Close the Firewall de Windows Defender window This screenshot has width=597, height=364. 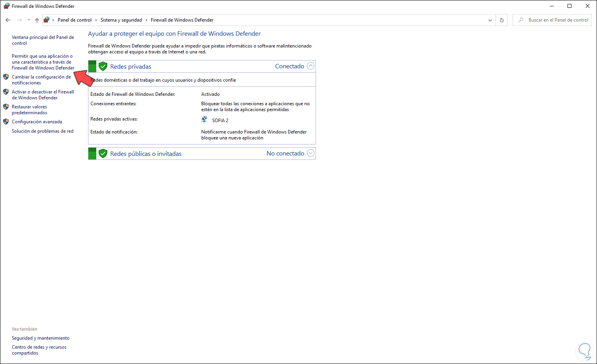tap(588, 6)
